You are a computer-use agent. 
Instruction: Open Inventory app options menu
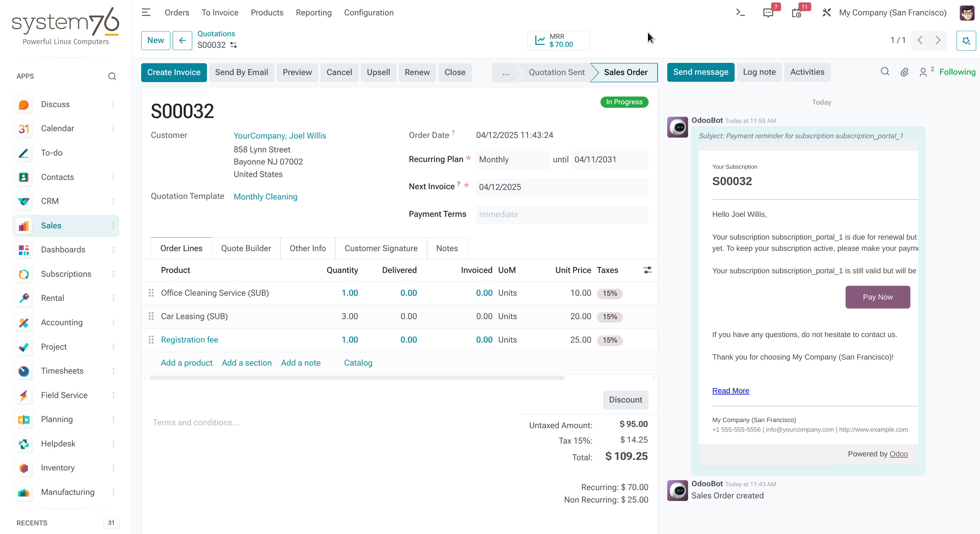coord(113,468)
